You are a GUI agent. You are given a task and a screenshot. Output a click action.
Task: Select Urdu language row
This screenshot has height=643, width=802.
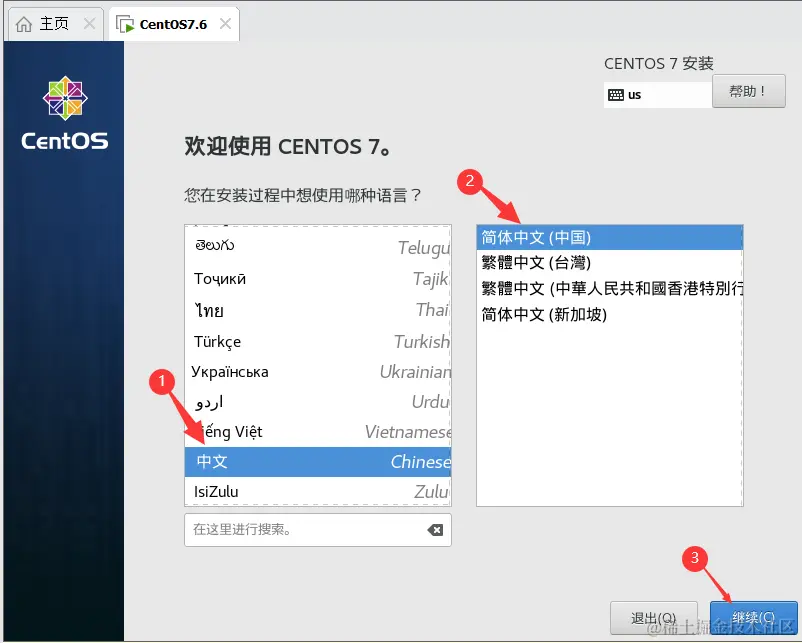pyautogui.click(x=318, y=402)
